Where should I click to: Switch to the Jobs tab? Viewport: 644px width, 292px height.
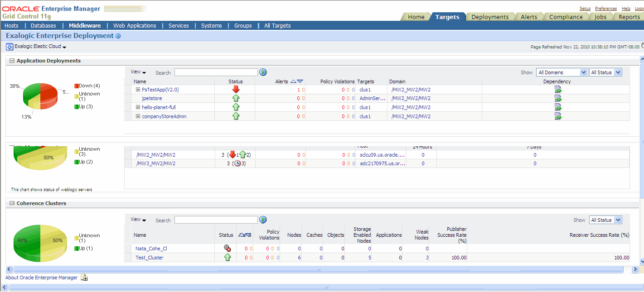601,17
